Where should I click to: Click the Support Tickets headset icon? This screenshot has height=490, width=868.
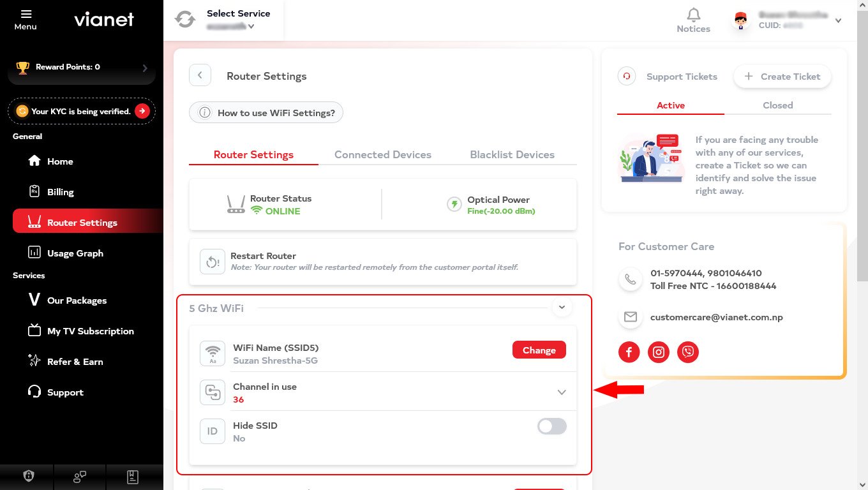[x=627, y=77]
